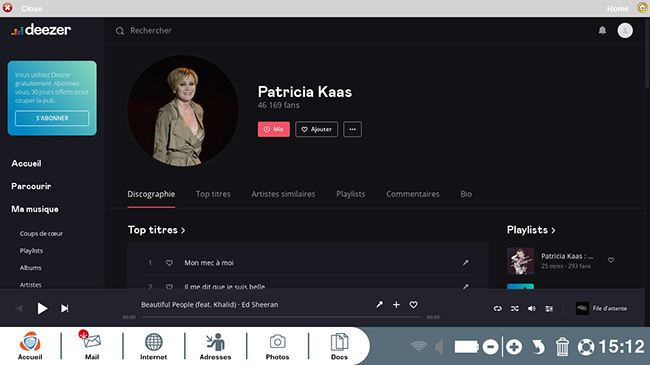The width and height of the screenshot is (650, 365).
Task: Switch to the Artistes similaires tab
Action: click(x=283, y=194)
